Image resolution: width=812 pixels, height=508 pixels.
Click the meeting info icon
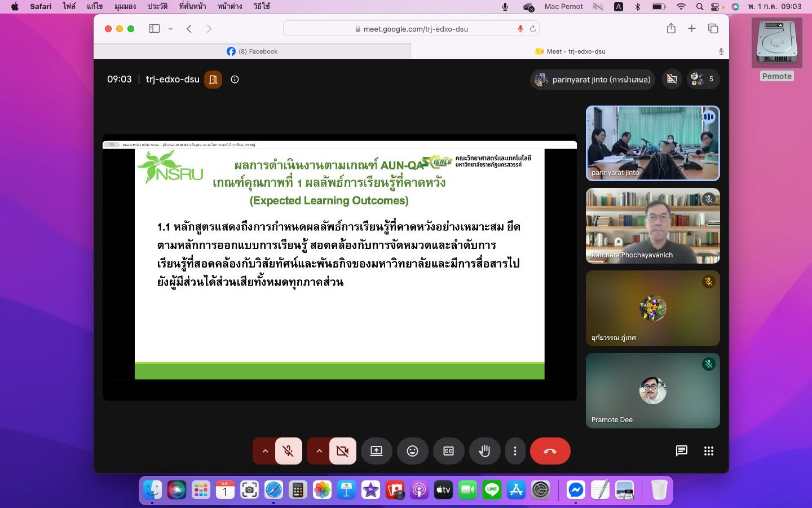tap(235, 80)
